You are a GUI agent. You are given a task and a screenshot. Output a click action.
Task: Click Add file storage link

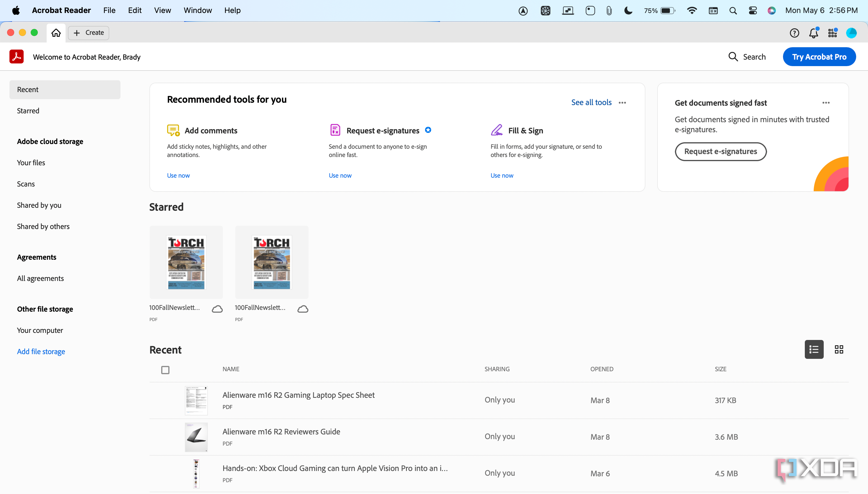(41, 351)
